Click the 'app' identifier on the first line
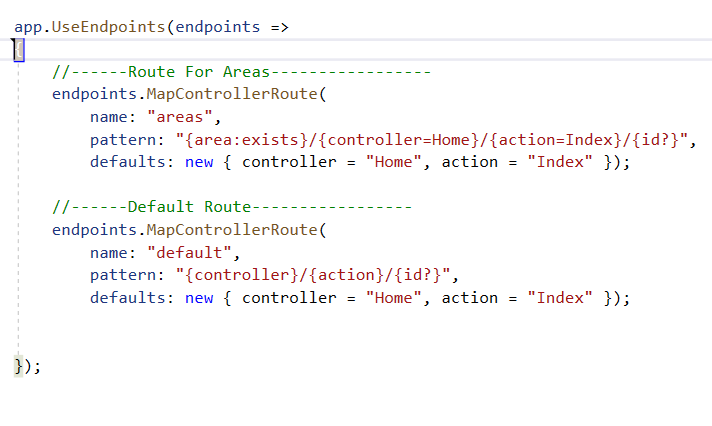The height and width of the screenshot is (426, 712). pos(28,28)
